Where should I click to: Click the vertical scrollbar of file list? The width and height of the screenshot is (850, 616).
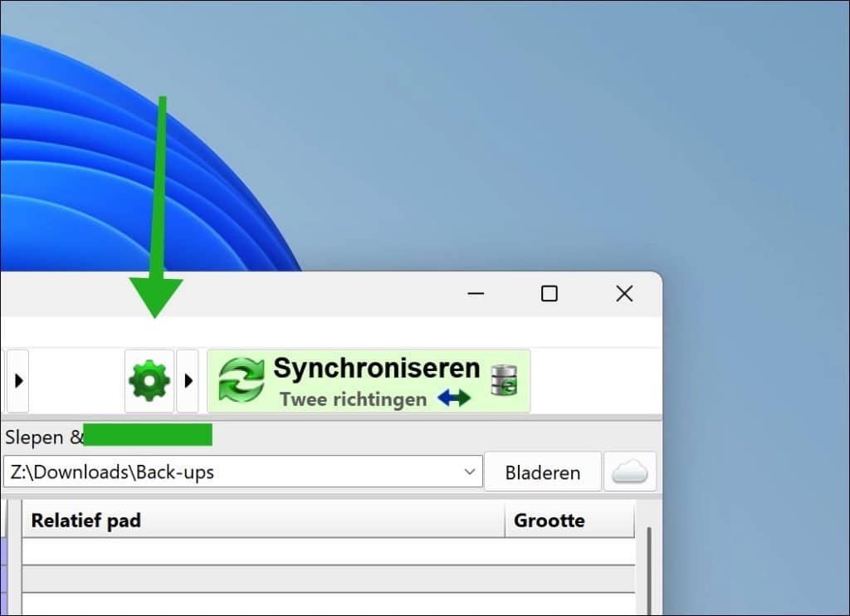click(x=649, y=570)
